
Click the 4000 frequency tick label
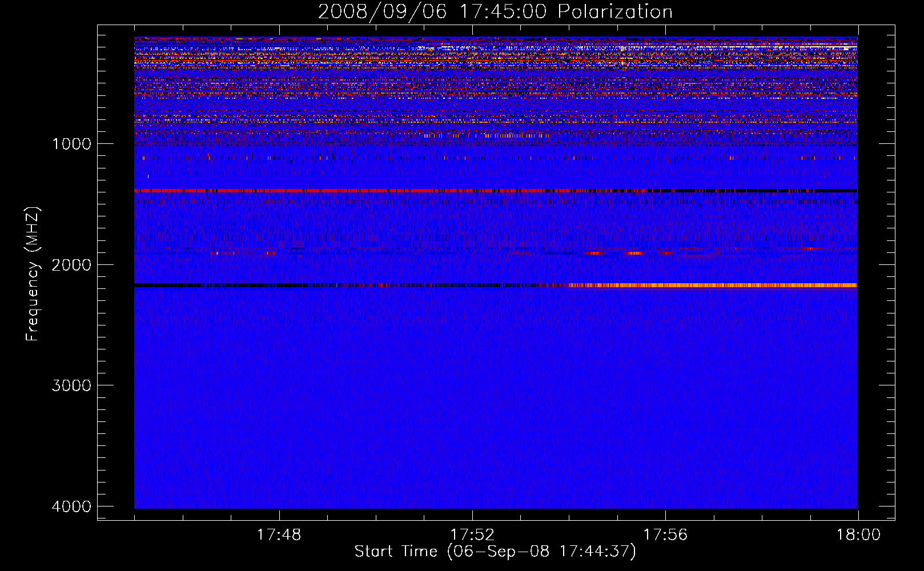coord(71,506)
